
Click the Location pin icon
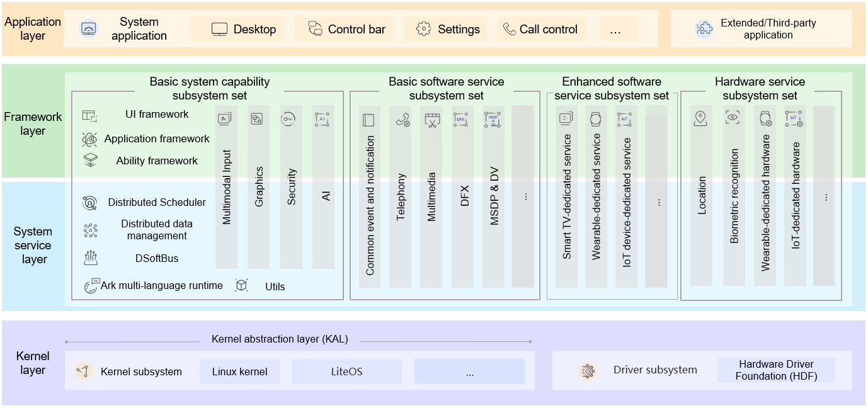coord(700,118)
